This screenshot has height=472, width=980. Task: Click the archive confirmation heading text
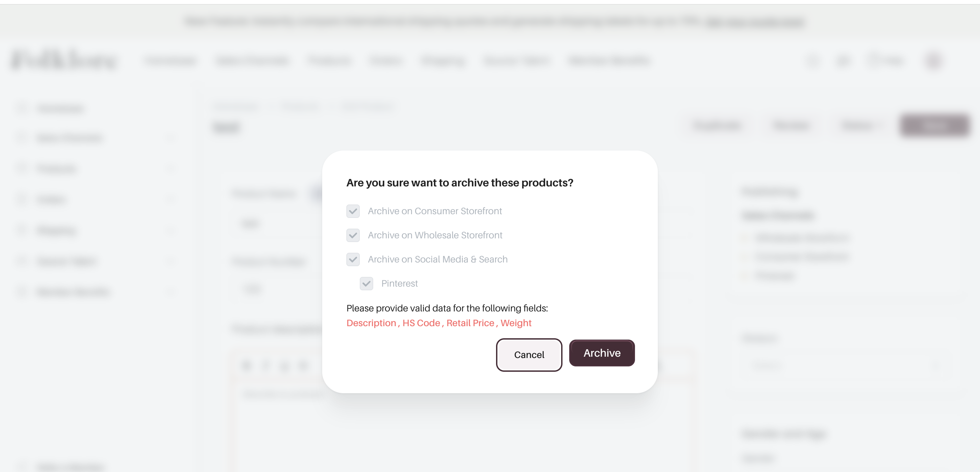click(x=459, y=183)
